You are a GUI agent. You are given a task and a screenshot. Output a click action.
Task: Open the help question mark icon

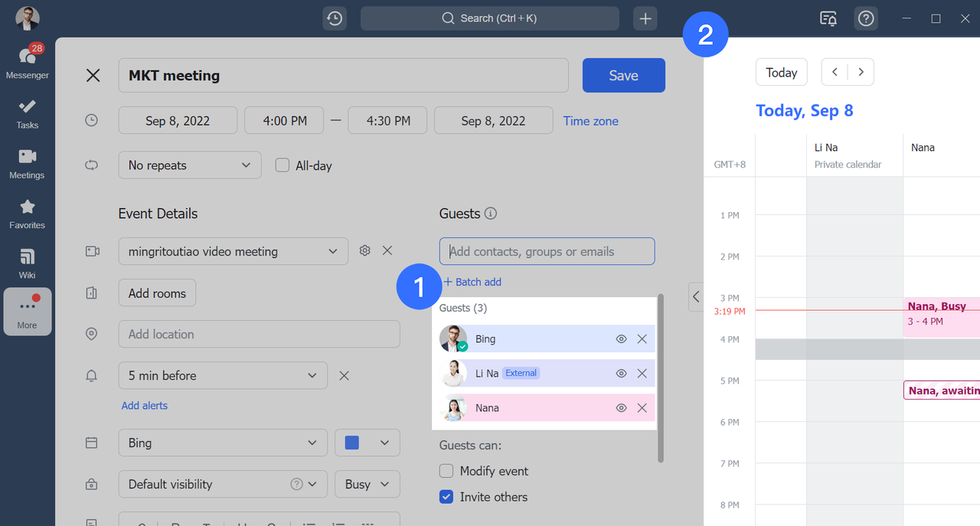tap(866, 18)
